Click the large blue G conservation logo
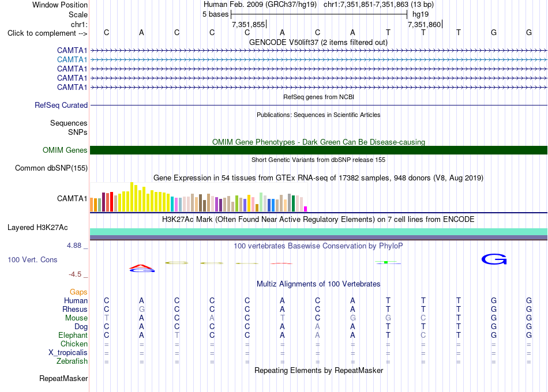 [494, 259]
